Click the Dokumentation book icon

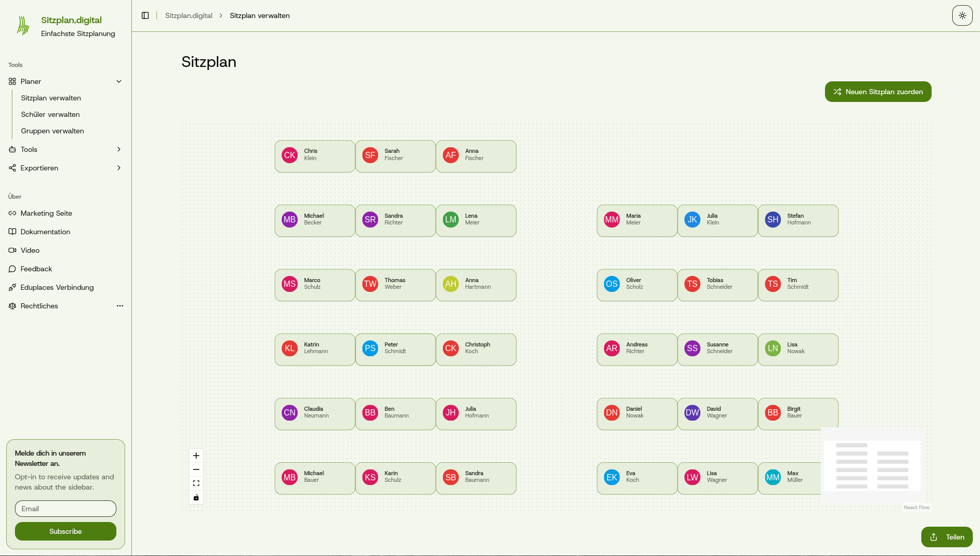12,232
